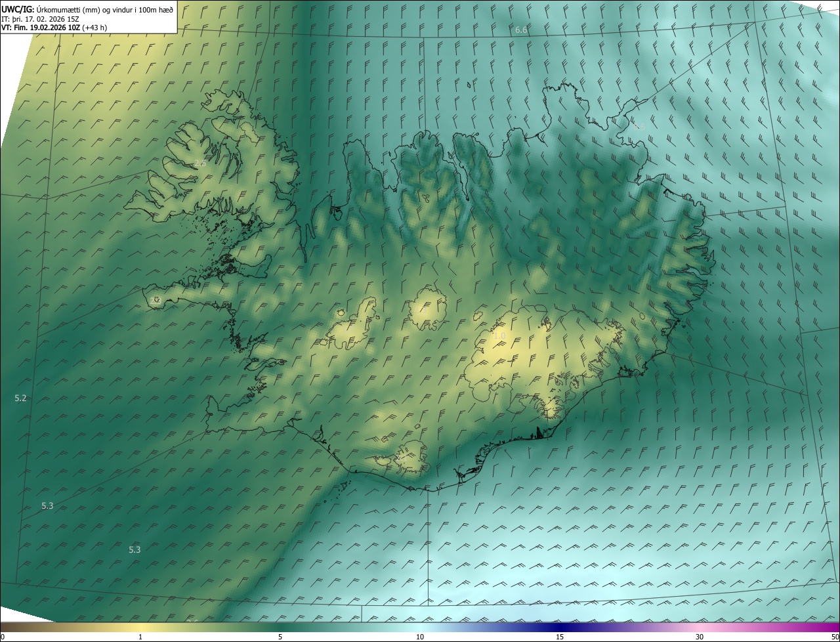Click the pink segment of the color scale
This screenshot has height=642, width=840.
click(700, 627)
